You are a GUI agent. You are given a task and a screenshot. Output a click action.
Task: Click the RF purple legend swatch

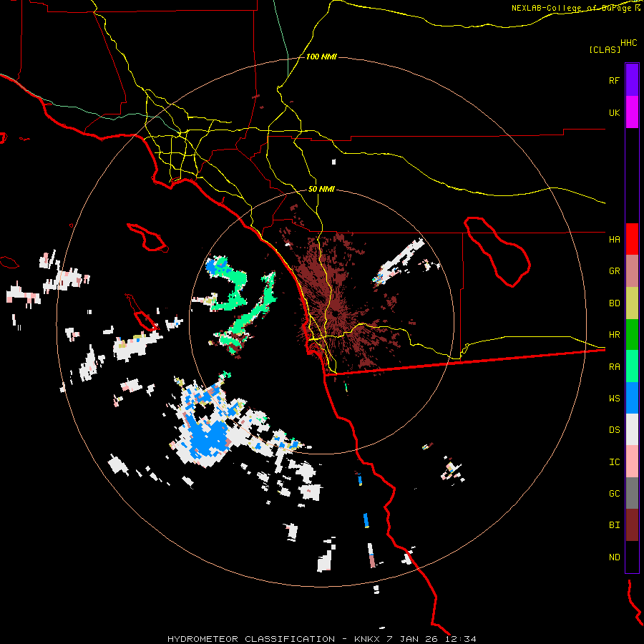(632, 80)
